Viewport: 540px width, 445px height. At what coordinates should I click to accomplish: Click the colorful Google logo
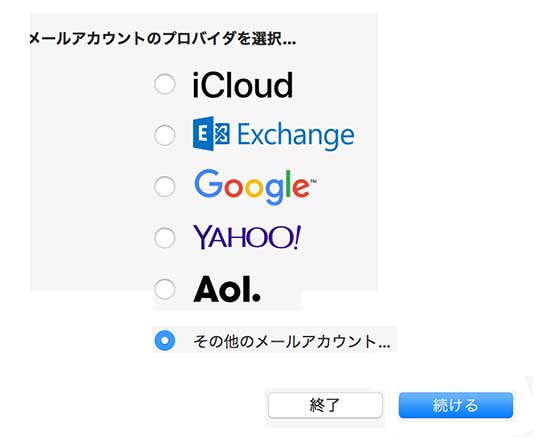(255, 186)
